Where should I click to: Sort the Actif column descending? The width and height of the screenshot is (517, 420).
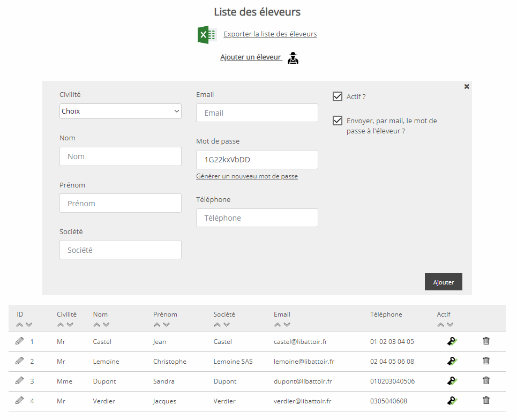click(450, 325)
